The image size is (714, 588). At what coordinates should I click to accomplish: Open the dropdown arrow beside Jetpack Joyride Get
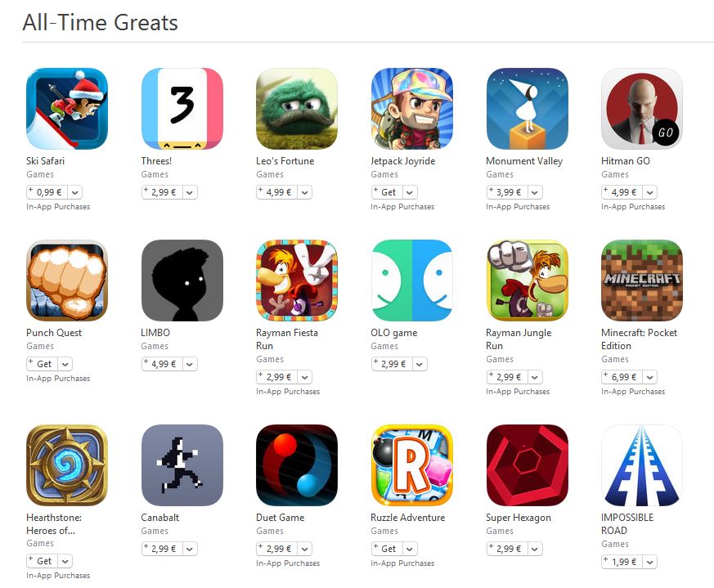pyautogui.click(x=410, y=193)
